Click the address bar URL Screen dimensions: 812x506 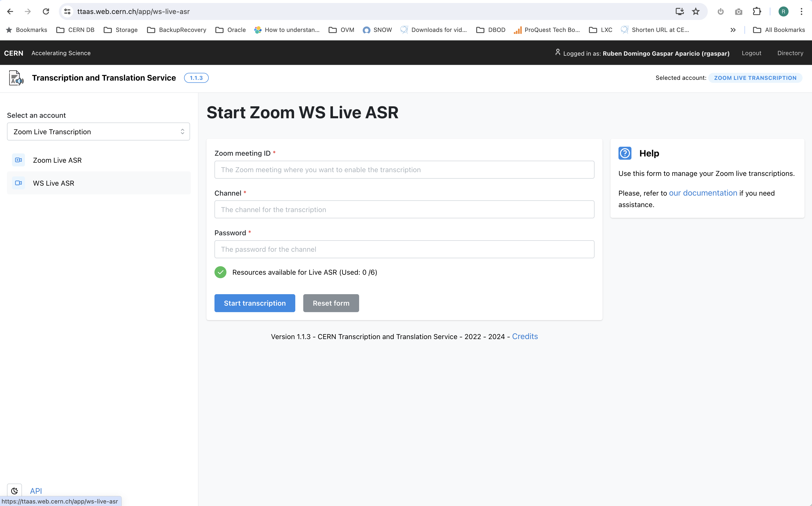click(x=133, y=11)
